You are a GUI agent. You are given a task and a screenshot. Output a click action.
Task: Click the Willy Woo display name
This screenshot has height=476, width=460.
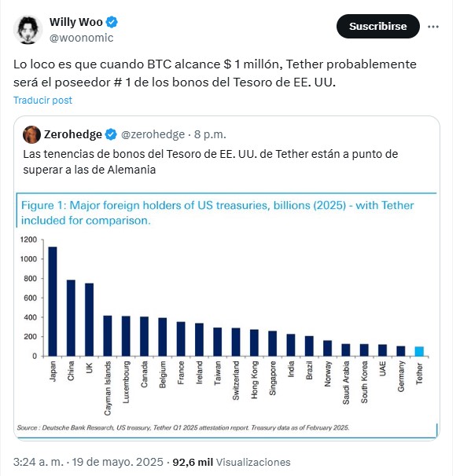pos(76,22)
